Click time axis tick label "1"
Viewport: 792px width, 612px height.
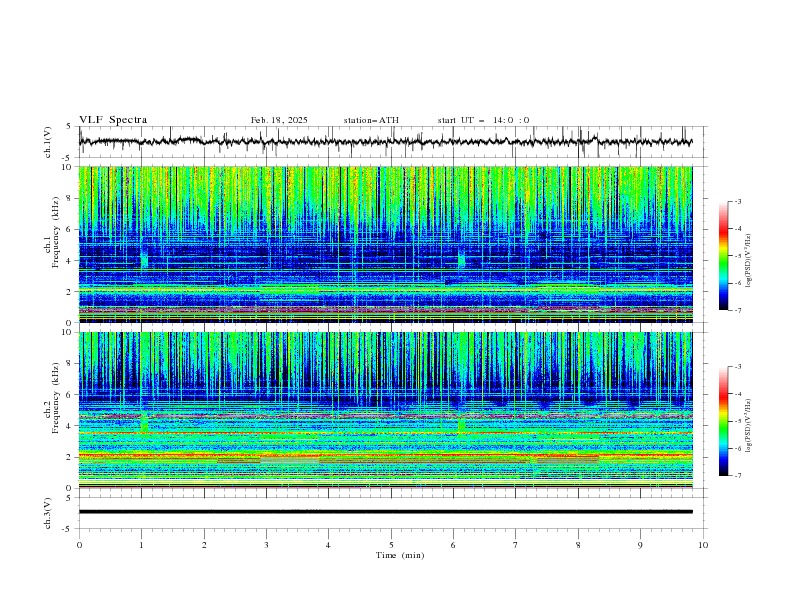point(141,545)
